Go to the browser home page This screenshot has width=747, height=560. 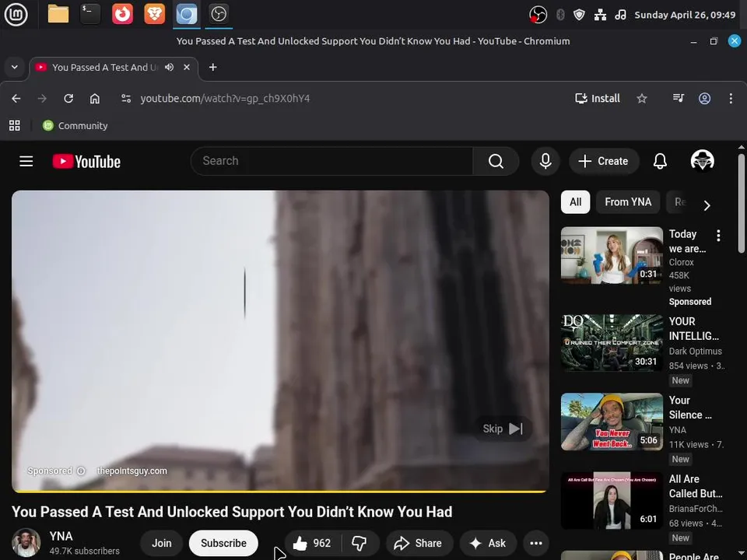coord(95,99)
